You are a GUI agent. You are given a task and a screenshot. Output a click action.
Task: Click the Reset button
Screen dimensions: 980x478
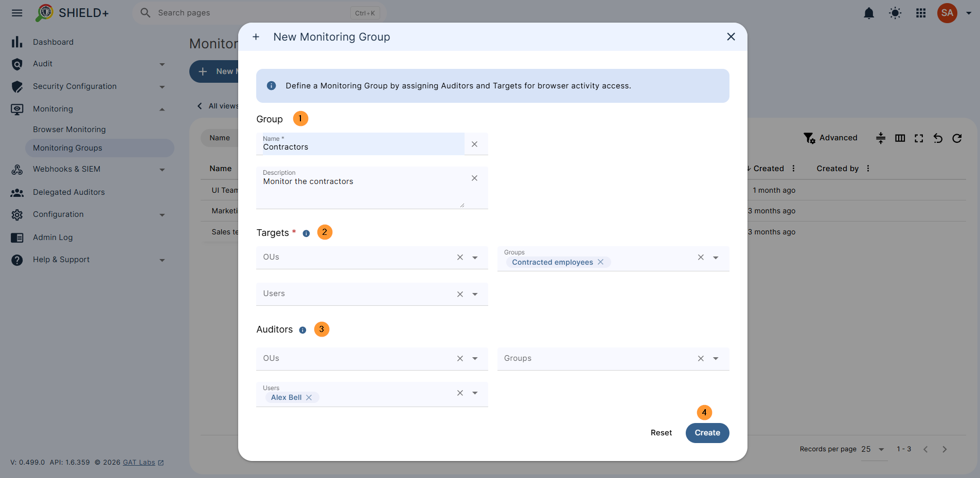pos(661,433)
